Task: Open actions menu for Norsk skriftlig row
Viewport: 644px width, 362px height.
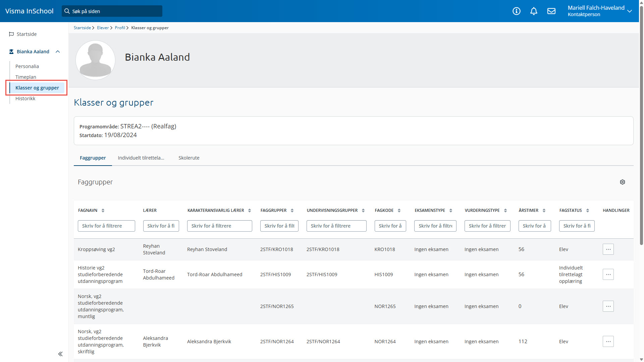Action: (x=608, y=342)
